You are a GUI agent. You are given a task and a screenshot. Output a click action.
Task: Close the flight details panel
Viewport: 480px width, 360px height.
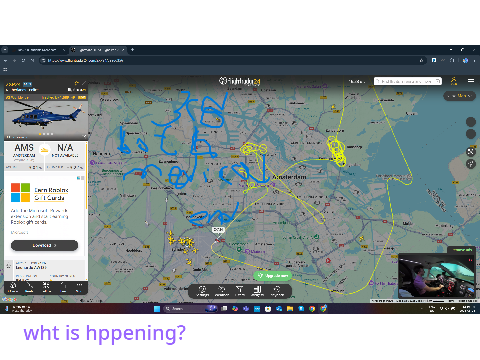point(84,83)
